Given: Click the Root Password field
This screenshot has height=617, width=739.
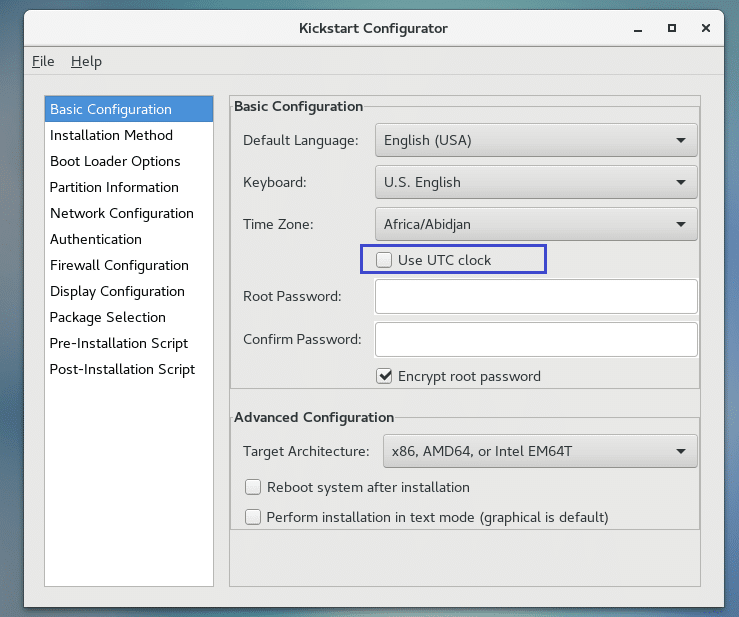Looking at the screenshot, I should [x=536, y=297].
